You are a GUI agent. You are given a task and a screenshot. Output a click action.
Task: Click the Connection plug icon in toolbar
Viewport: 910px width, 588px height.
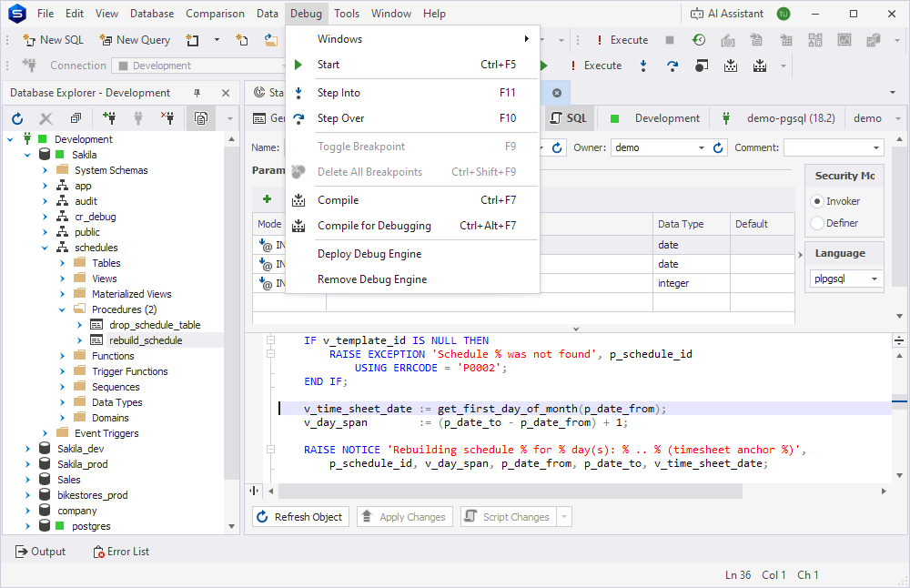(29, 66)
